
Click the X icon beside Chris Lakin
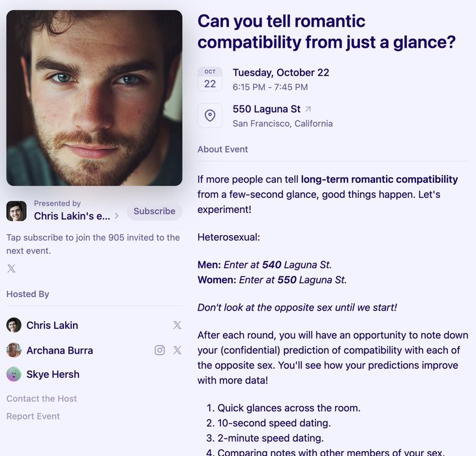pyautogui.click(x=177, y=325)
